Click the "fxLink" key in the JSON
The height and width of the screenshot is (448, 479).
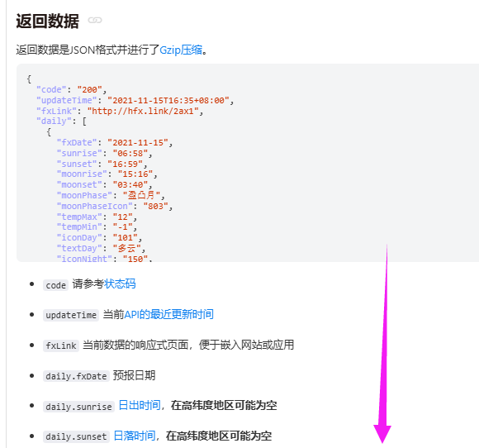point(56,111)
